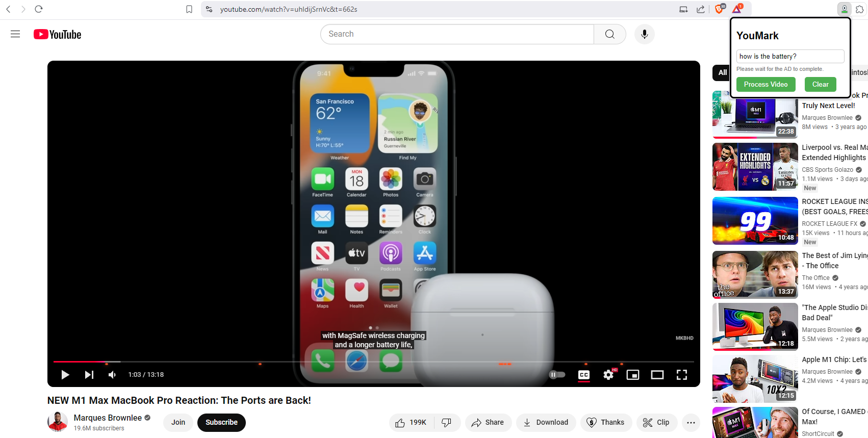Click the search magnifier button
868x438 pixels.
point(610,34)
